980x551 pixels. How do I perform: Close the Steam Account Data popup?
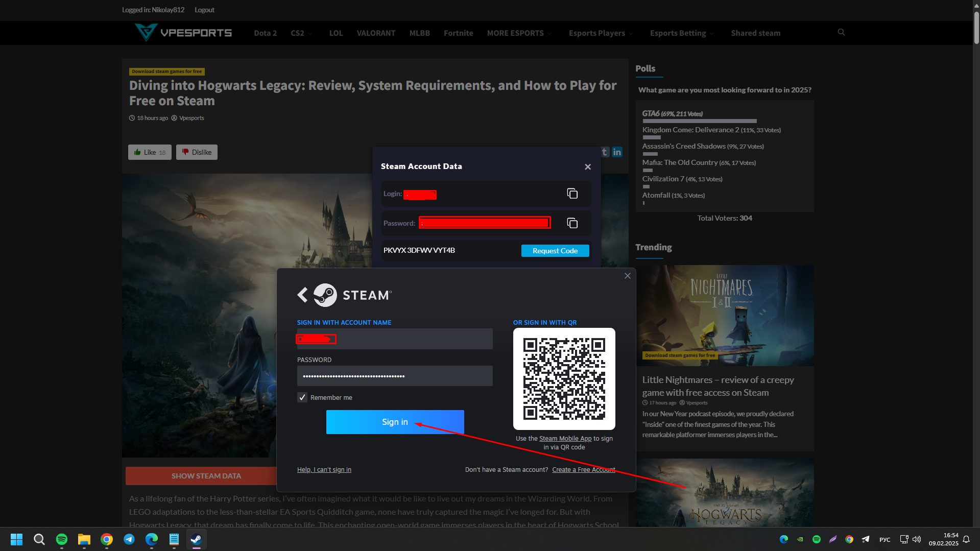tap(588, 167)
